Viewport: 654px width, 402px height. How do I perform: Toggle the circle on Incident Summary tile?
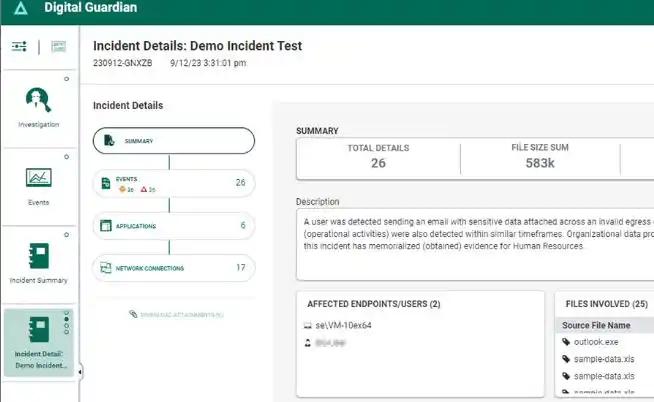tap(66, 235)
